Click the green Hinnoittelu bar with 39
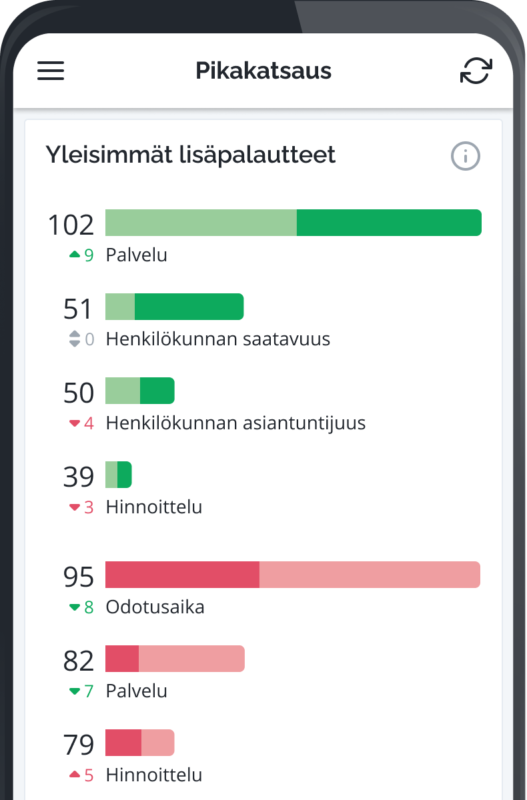Viewport: 527px width, 800px height. coord(118,474)
